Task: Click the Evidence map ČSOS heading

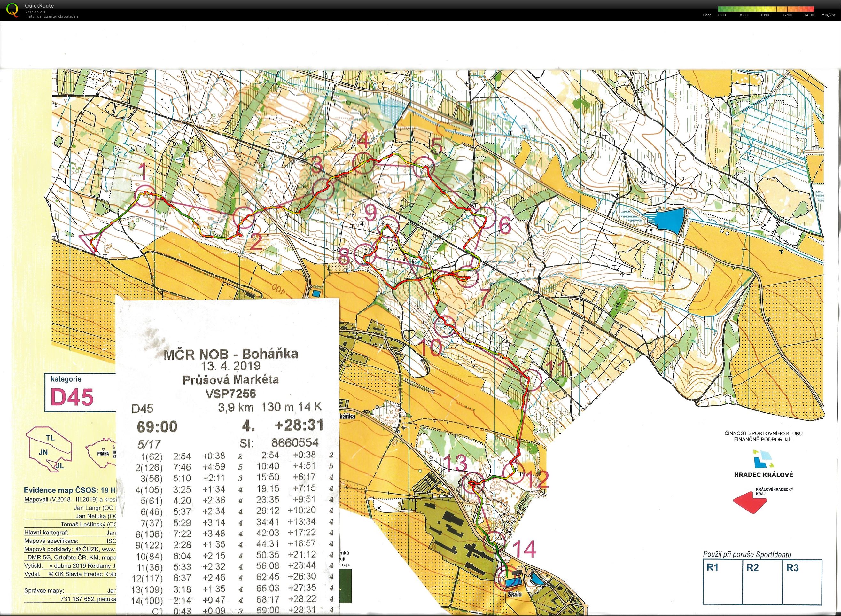Action: (x=70, y=490)
